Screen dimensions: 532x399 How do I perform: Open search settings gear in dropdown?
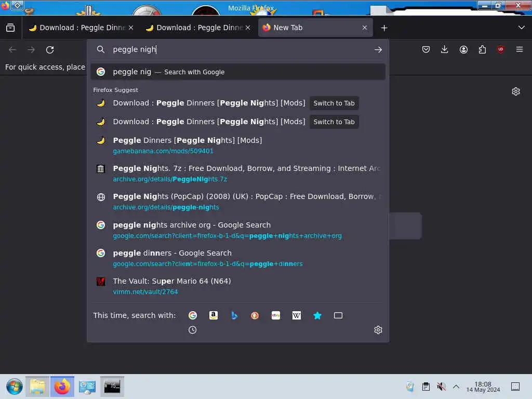(378, 330)
